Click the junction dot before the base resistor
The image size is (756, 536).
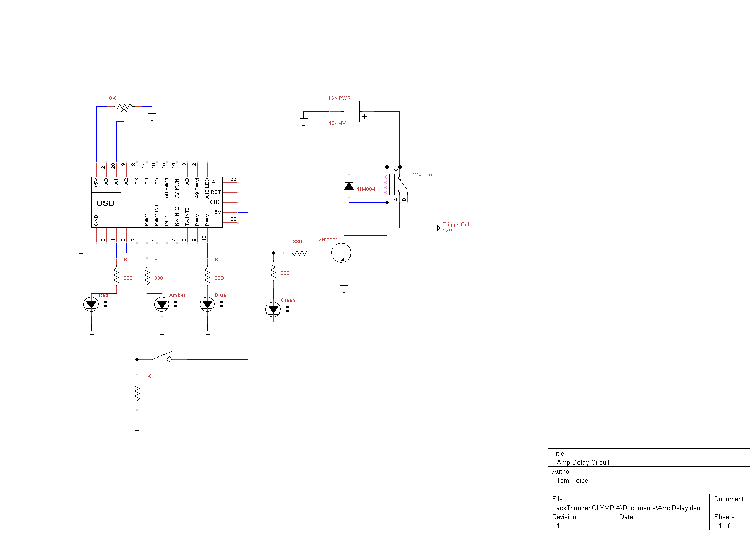(274, 253)
